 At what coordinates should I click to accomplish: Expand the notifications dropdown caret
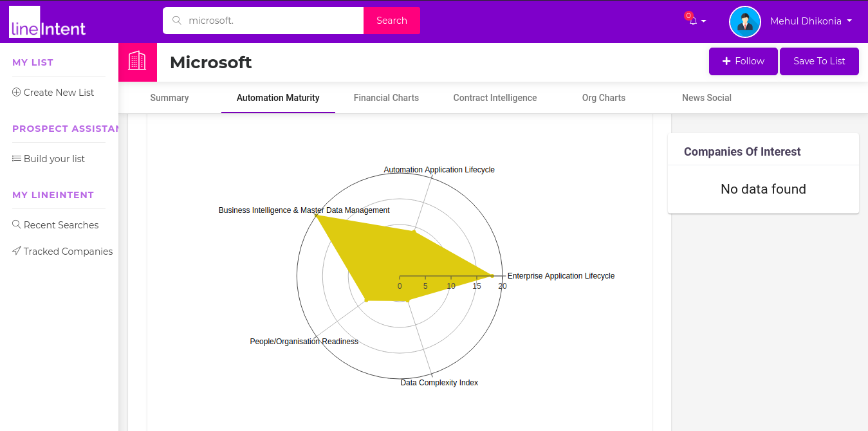click(703, 21)
